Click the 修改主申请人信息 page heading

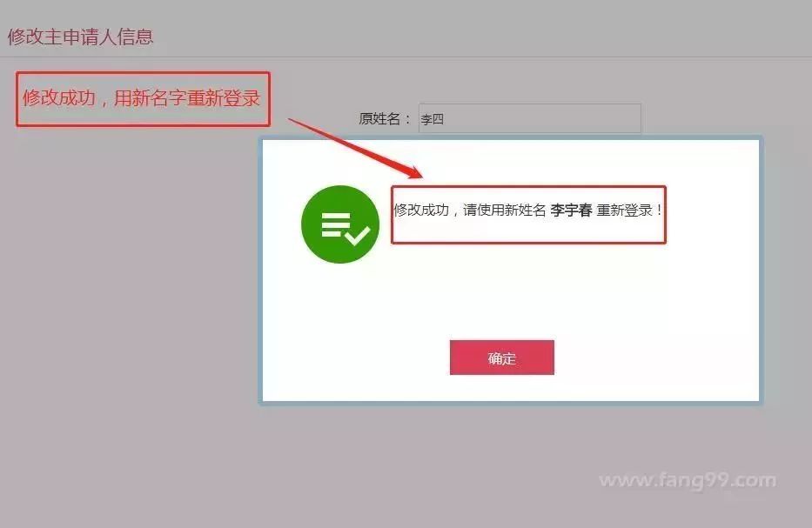click(x=80, y=37)
